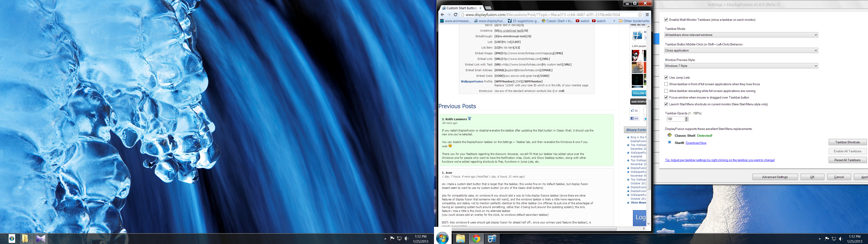The height and width of the screenshot is (244, 868).
Task: Expand the Taskbar Mode dropdown
Action: point(741,35)
